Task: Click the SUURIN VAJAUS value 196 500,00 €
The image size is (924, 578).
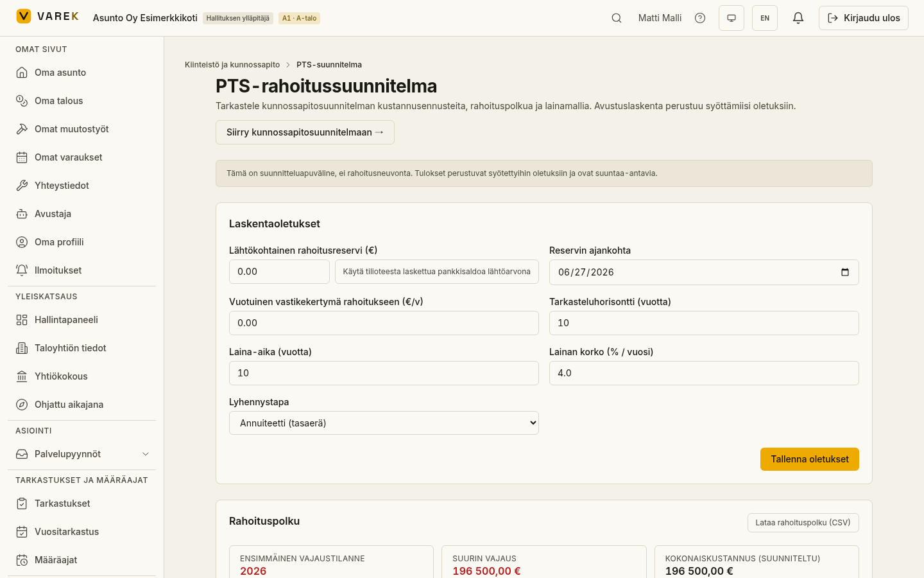Action: click(x=486, y=571)
